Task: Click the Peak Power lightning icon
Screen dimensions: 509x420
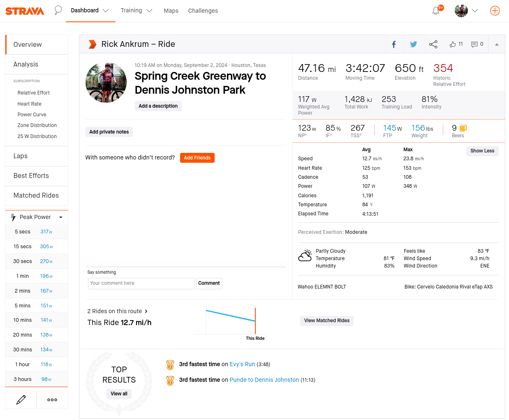Action: click(13, 217)
